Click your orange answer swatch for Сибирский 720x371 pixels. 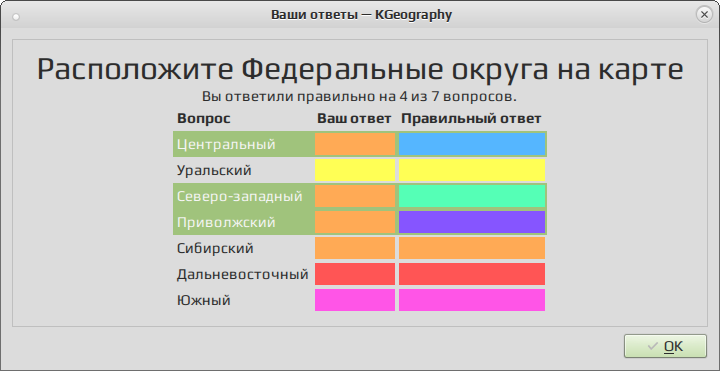355,248
